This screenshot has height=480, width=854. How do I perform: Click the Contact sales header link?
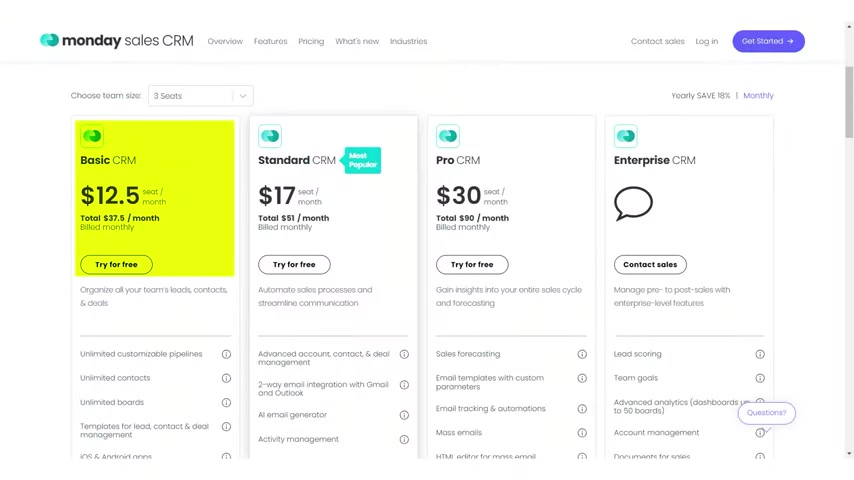click(657, 41)
